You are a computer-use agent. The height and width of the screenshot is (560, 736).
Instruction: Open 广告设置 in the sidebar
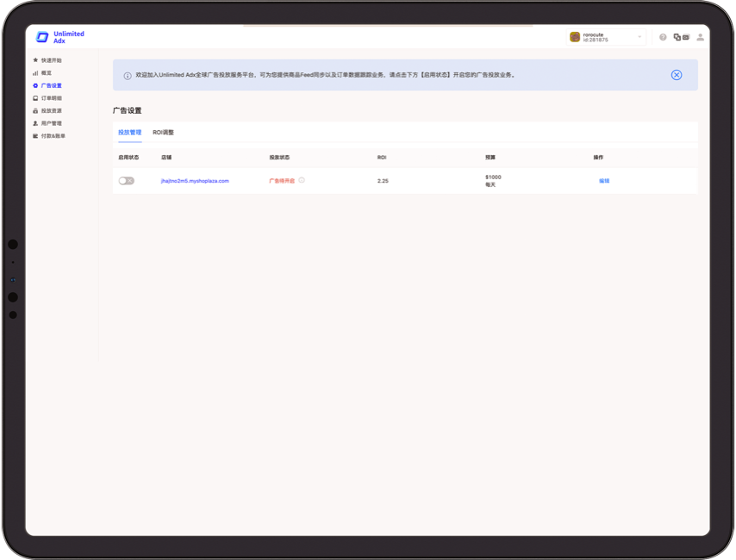tap(51, 85)
